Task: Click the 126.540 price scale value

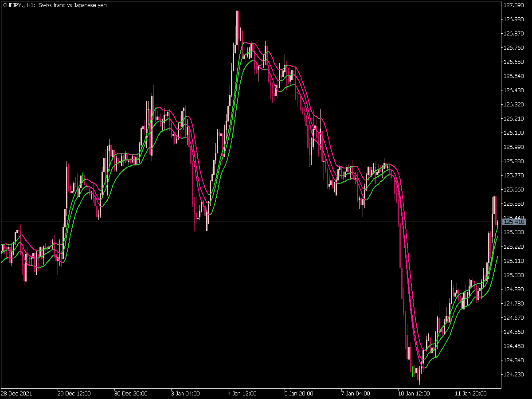Action: [514, 76]
